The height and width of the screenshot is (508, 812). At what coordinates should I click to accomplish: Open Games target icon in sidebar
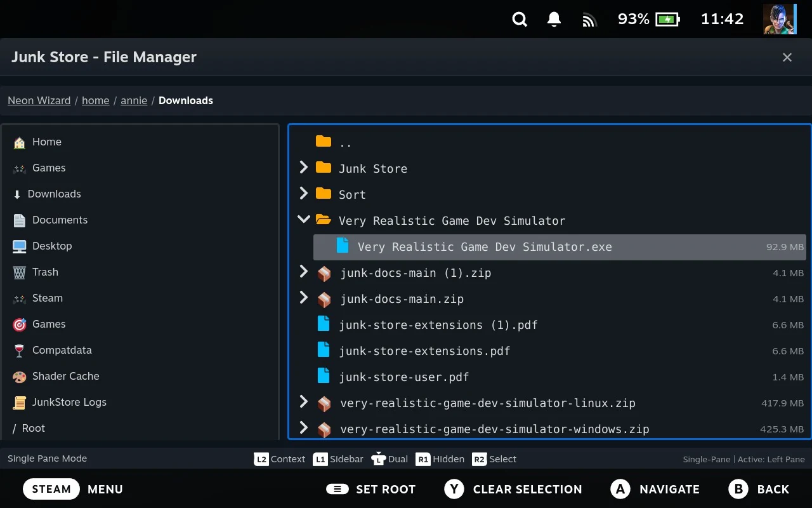(20, 324)
